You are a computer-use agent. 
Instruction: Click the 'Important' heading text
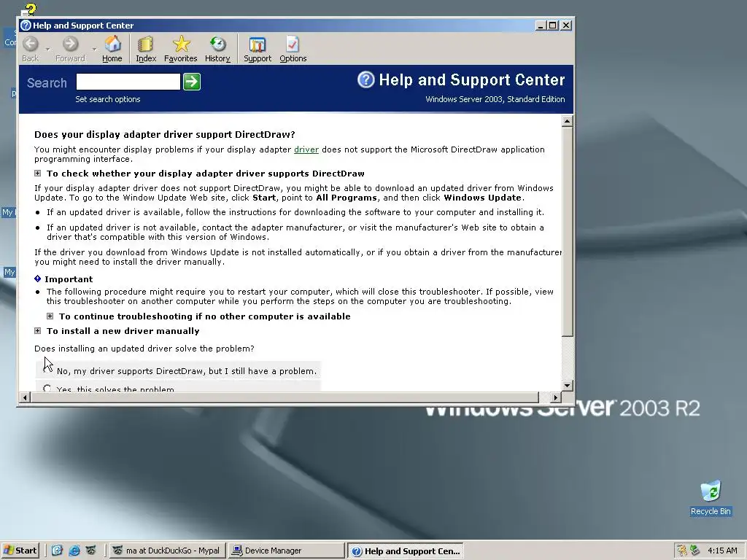(69, 279)
